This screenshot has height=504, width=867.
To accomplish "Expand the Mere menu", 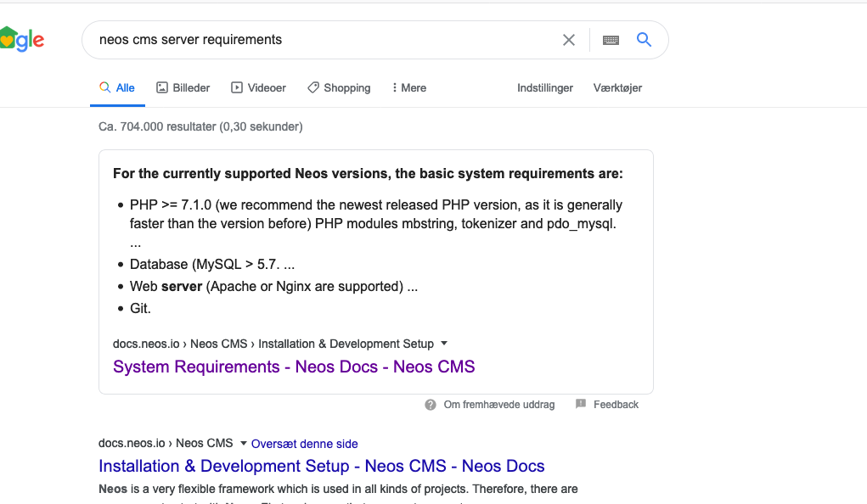I will click(x=408, y=87).
